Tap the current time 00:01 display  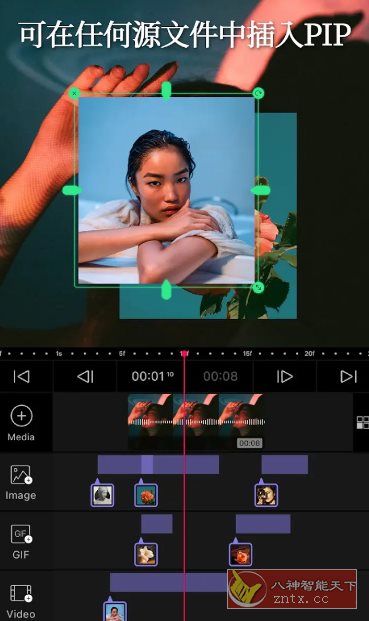click(x=152, y=376)
